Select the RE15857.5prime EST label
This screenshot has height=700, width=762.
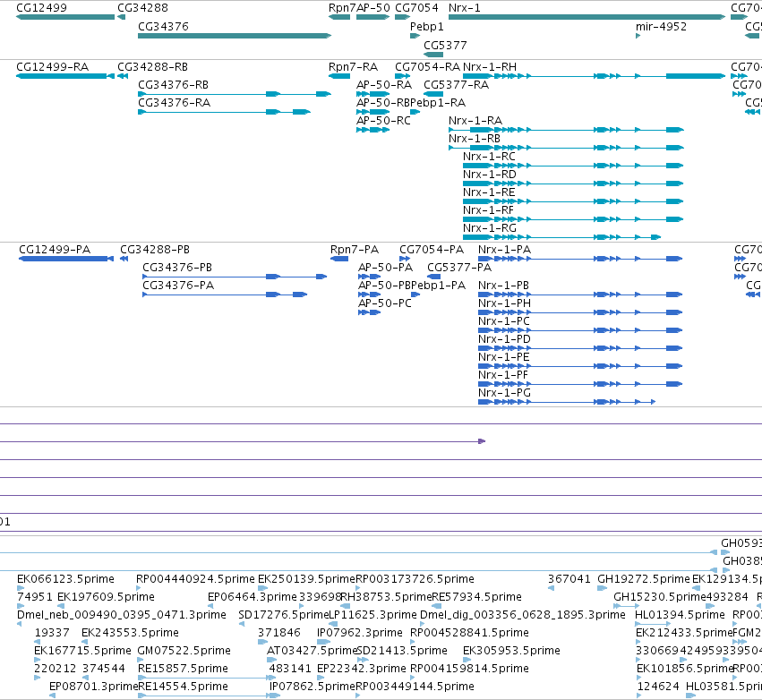(x=183, y=669)
